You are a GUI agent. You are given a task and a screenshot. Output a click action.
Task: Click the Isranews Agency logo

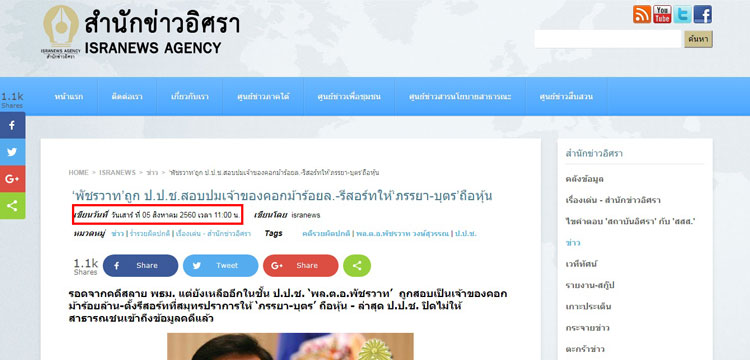[141, 32]
